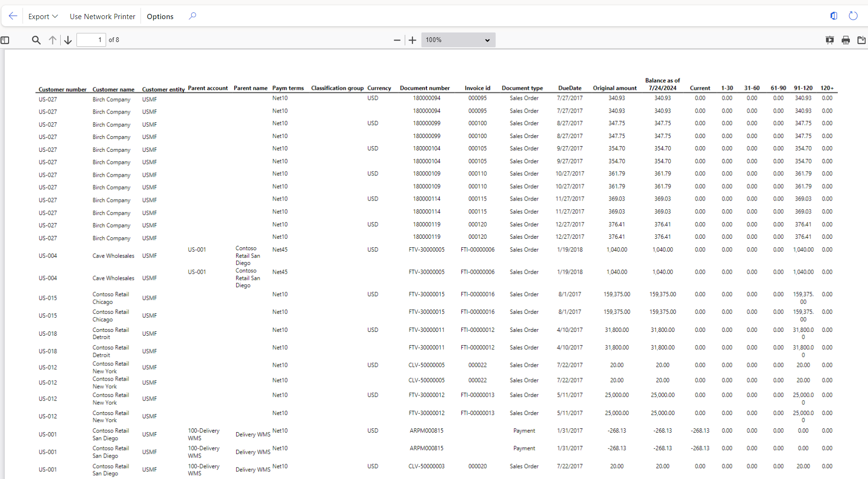This screenshot has width=868, height=479.
Task: Open Office apps via the Office icon
Action: pyautogui.click(x=834, y=16)
